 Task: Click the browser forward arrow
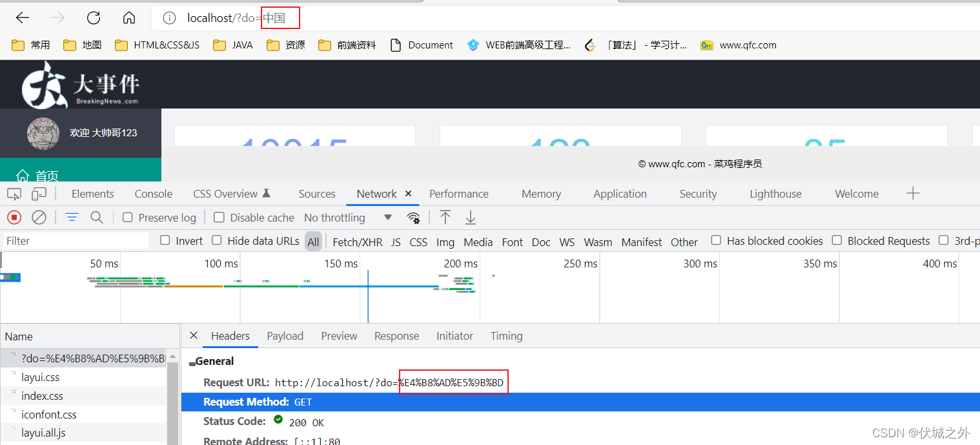58,18
